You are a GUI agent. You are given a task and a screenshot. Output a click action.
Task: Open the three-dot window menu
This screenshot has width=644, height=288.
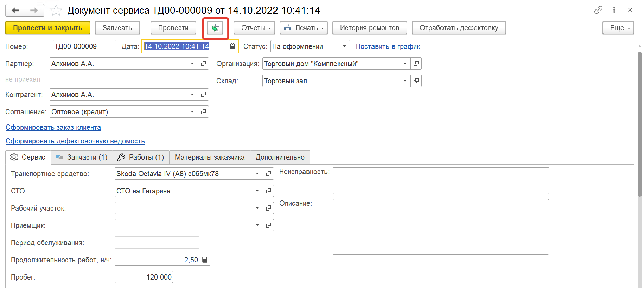tap(614, 10)
